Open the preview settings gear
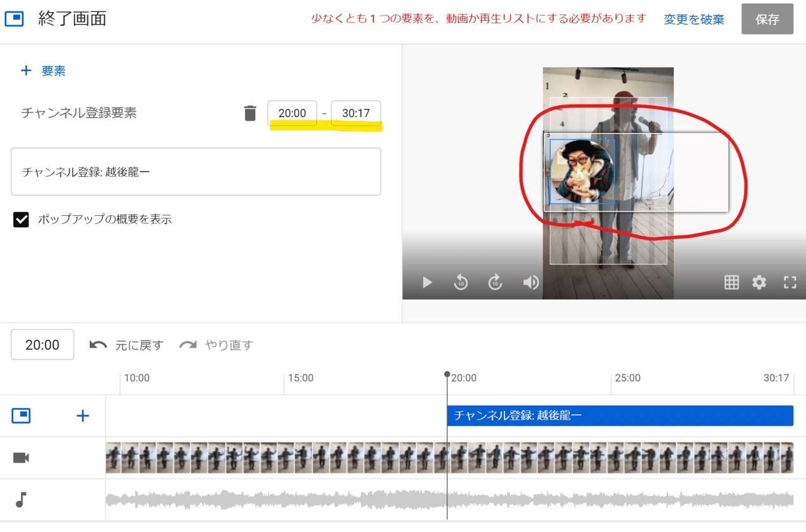 (759, 282)
